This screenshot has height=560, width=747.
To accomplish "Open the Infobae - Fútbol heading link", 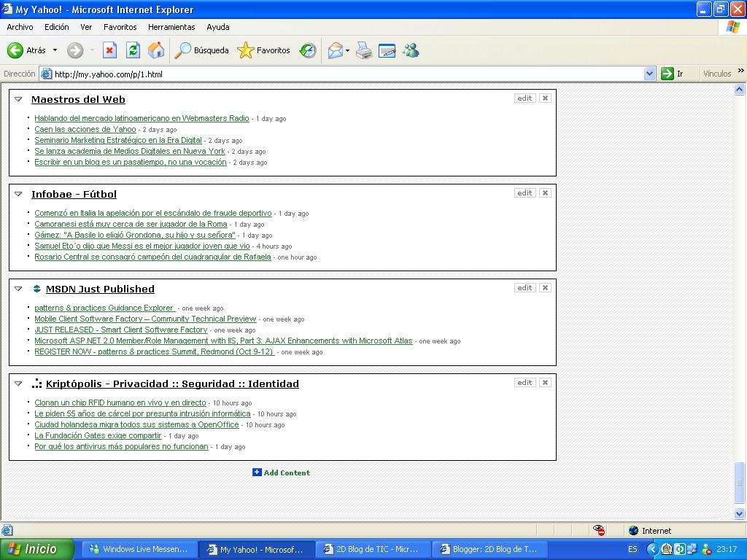I will (x=74, y=194).
